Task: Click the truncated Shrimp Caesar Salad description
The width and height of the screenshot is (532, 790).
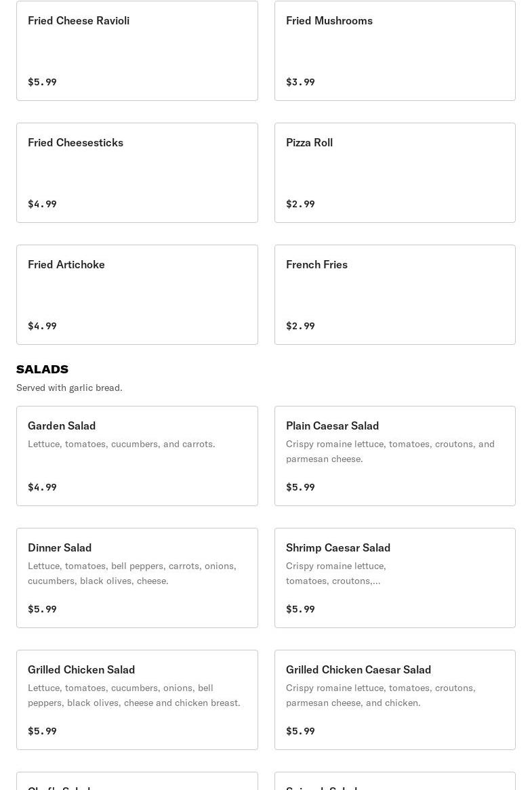Action: pyautogui.click(x=336, y=573)
